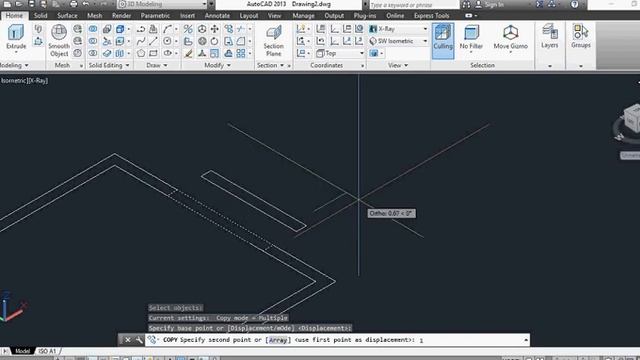Image resolution: width=640 pixels, height=360 pixels.
Task: Expand the Groups panel dropdown arrow
Action: pos(581,66)
